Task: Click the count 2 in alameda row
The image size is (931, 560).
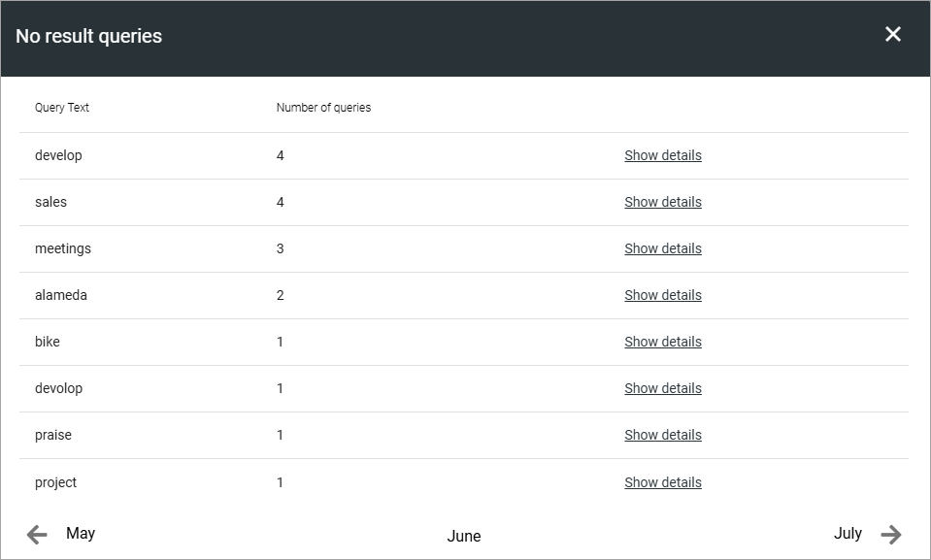Action: [281, 295]
